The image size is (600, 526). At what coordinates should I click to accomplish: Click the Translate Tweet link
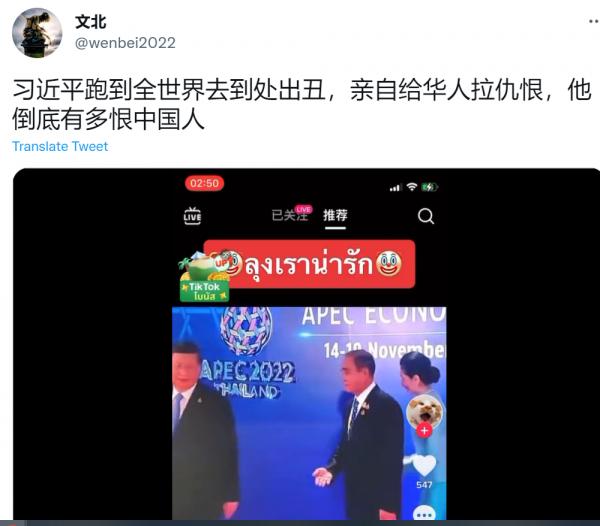(x=60, y=146)
